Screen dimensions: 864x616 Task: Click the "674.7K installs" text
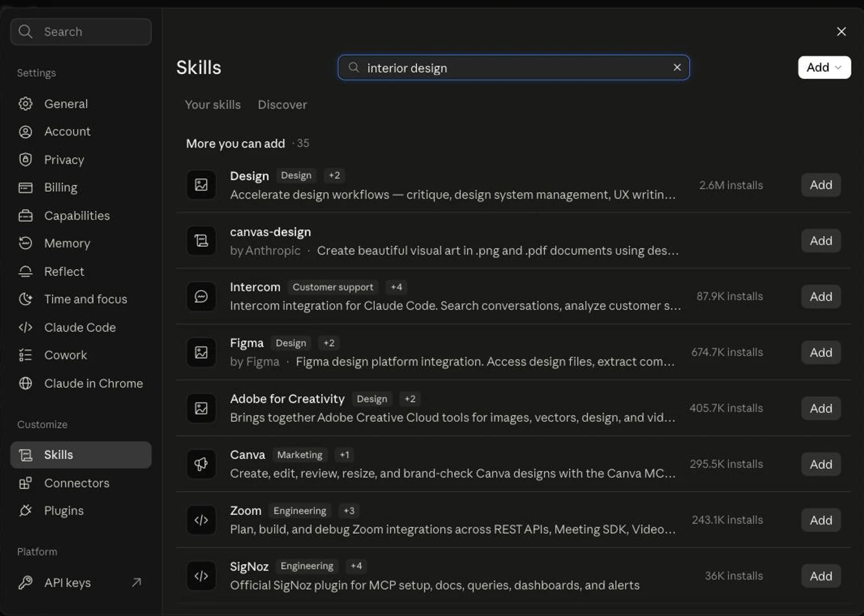pos(727,352)
